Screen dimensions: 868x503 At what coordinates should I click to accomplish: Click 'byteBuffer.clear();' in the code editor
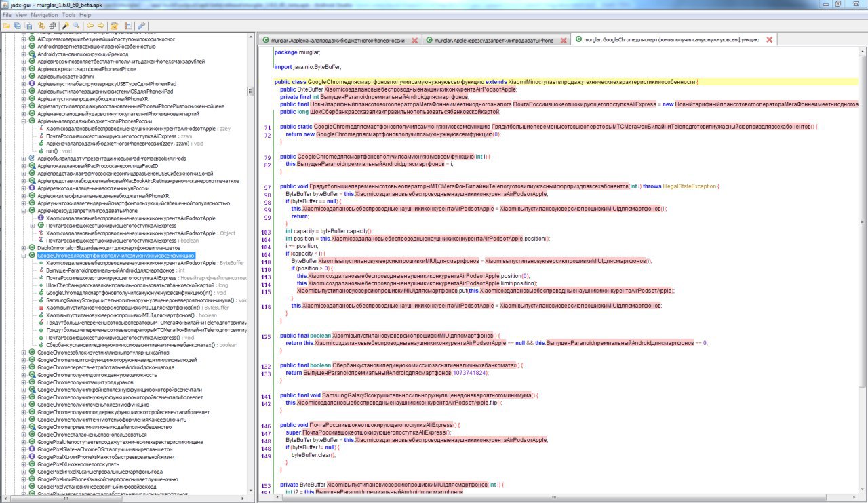[313, 455]
